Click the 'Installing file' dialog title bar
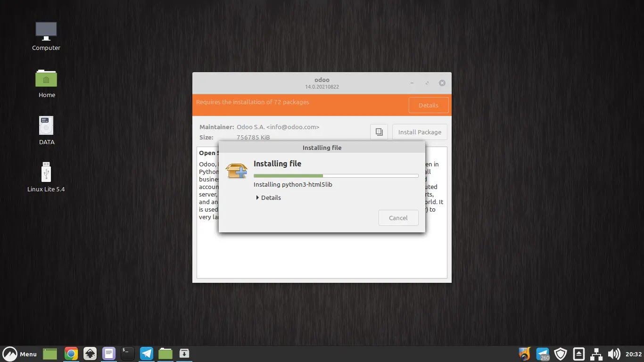The image size is (644, 362). coord(322,148)
